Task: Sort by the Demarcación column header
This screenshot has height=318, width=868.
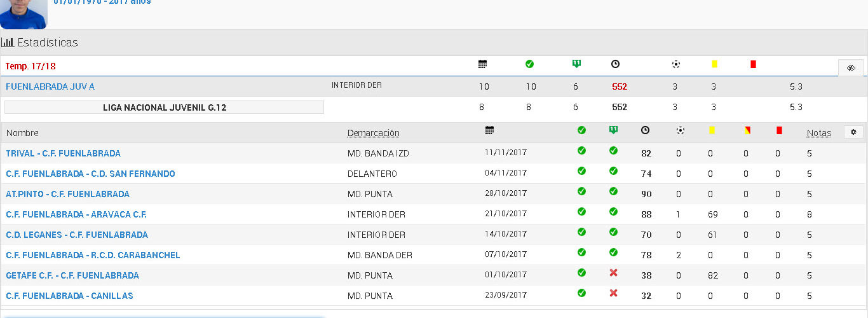Action: click(x=373, y=133)
